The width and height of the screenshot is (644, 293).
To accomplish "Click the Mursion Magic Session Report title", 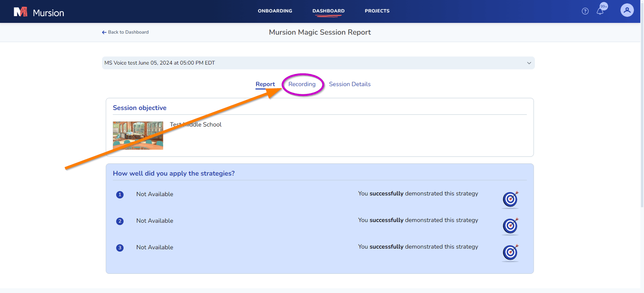I will [320, 32].
